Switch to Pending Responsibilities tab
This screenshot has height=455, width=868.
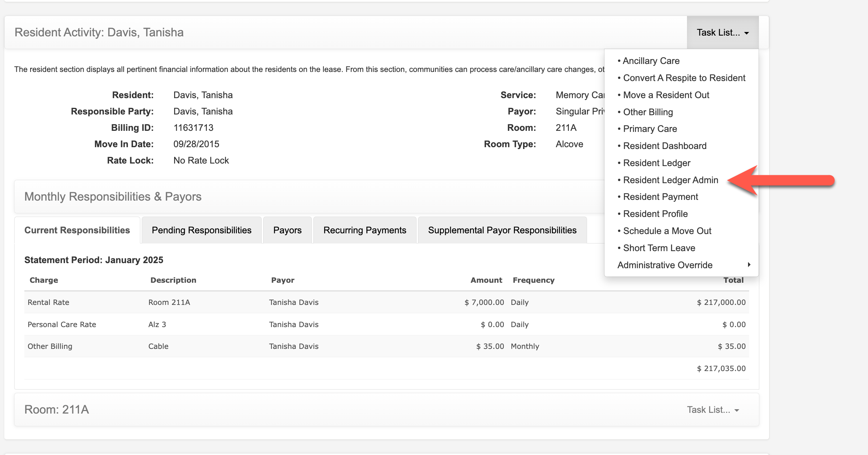coord(201,230)
